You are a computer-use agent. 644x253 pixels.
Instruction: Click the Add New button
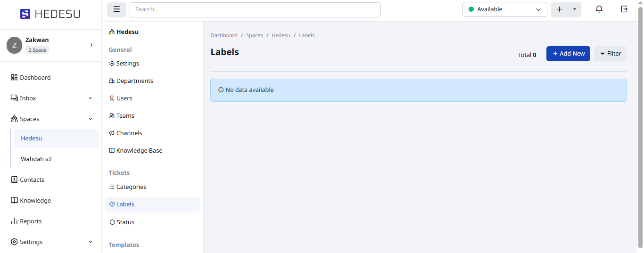point(568,54)
